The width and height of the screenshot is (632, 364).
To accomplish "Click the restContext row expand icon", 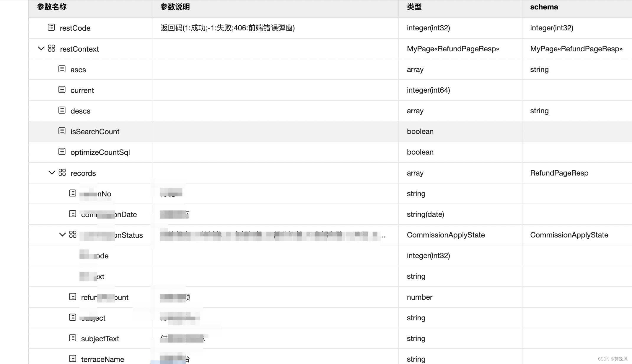I will point(41,49).
